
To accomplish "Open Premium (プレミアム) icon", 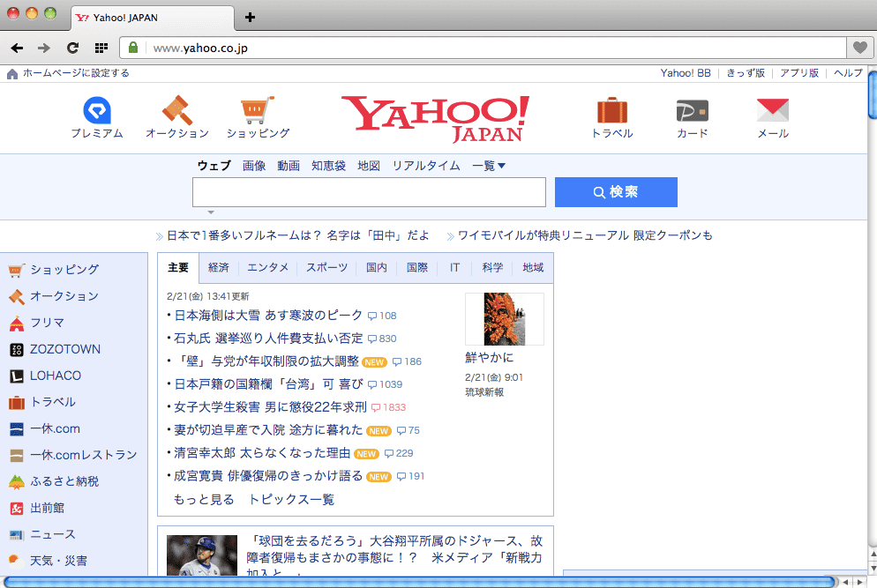I will [97, 110].
